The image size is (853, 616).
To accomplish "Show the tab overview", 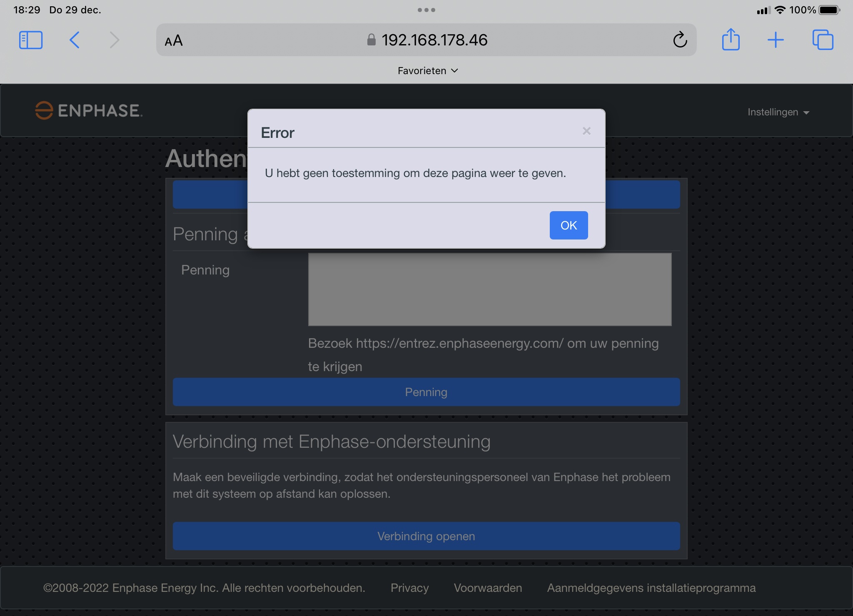I will point(823,40).
